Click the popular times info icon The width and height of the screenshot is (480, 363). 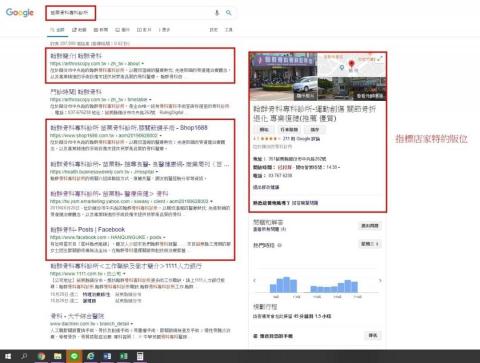pyautogui.click(x=279, y=245)
